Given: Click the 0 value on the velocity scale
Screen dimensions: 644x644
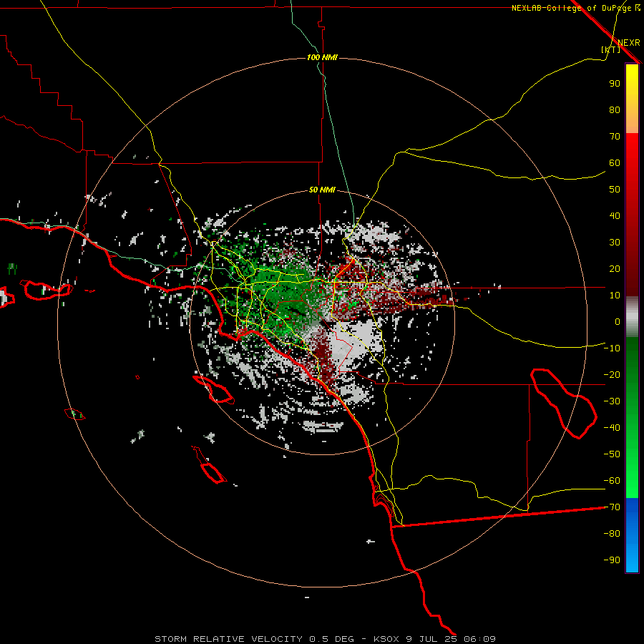Looking at the screenshot, I should (618, 322).
